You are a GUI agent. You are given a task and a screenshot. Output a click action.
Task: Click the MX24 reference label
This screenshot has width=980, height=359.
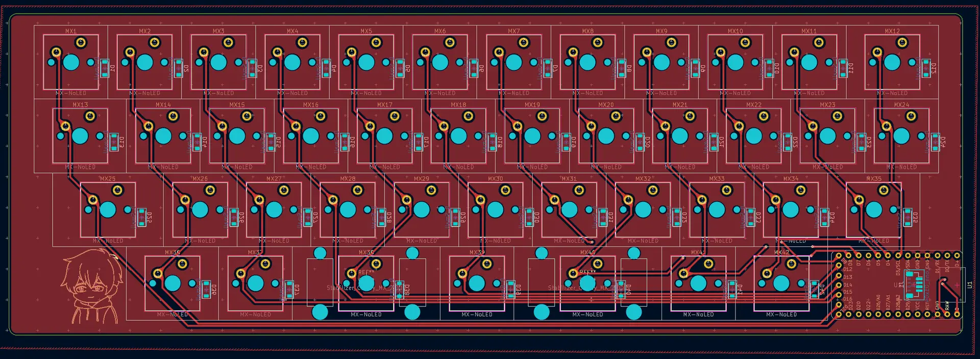point(901,105)
